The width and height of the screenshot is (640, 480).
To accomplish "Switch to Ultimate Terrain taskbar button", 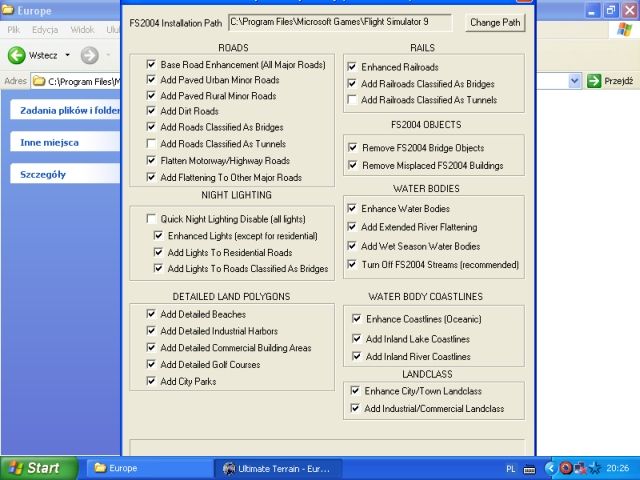I will [x=279, y=468].
